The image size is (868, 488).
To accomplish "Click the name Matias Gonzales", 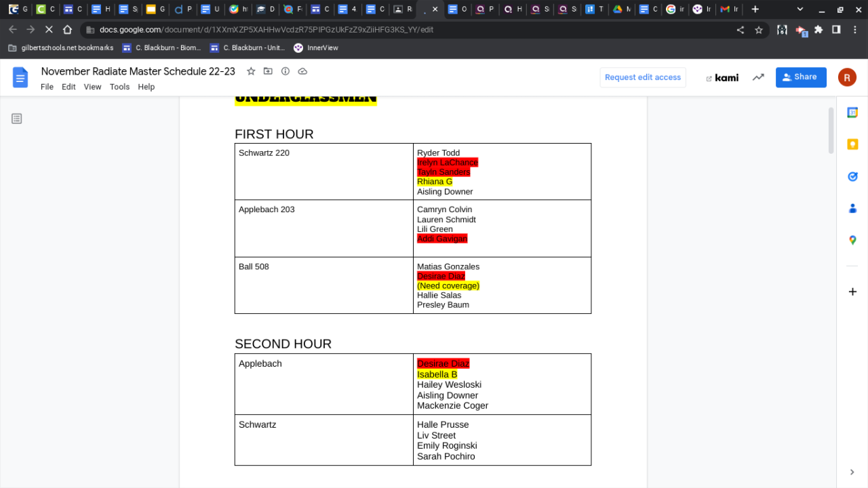I will tap(448, 266).
